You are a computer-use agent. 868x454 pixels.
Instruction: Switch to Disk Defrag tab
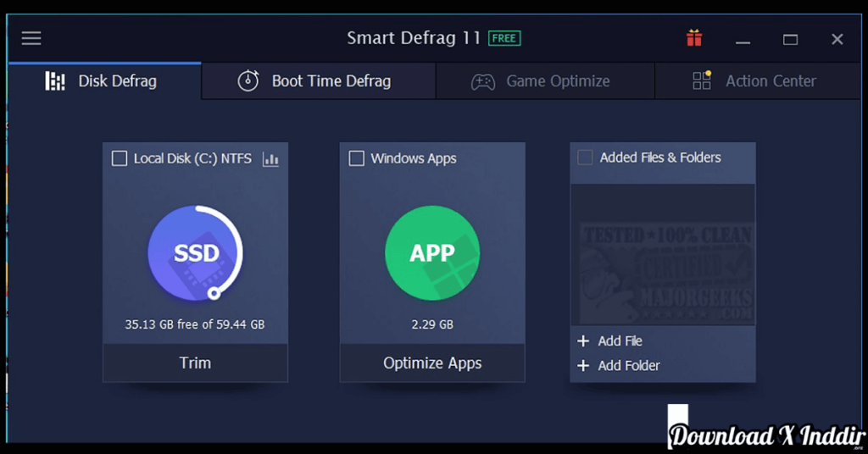click(104, 81)
